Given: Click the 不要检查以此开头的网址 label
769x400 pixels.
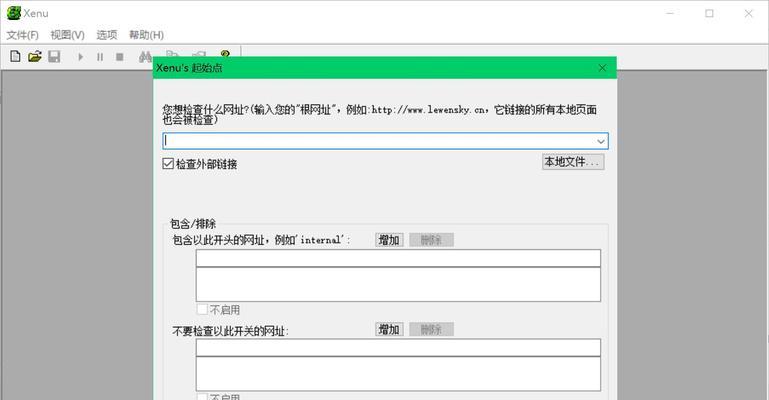Looking at the screenshot, I should (x=230, y=331).
